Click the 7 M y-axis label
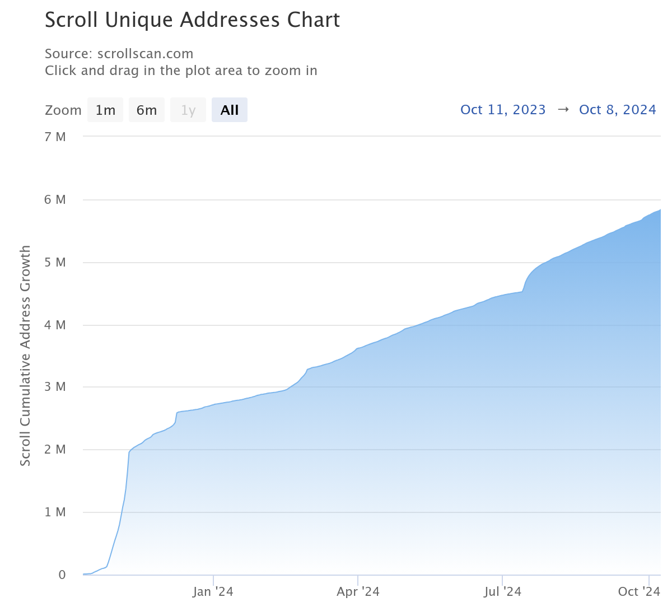The width and height of the screenshot is (672, 616). [x=56, y=137]
